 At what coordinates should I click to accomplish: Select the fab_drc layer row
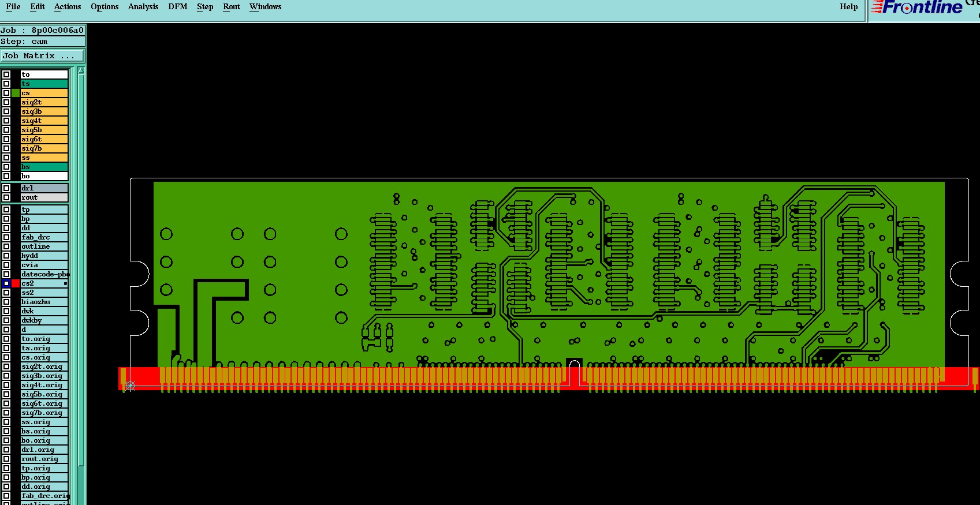point(44,237)
